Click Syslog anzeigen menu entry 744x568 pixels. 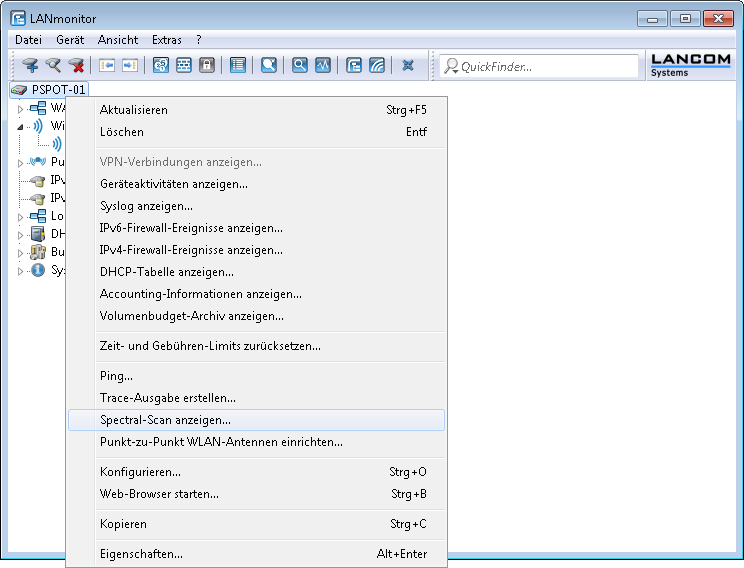click(146, 206)
